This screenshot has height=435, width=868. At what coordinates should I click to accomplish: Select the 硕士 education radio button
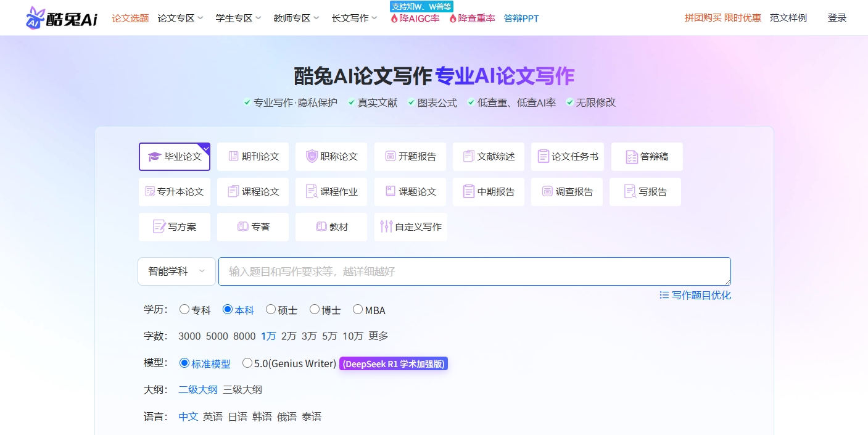click(271, 309)
